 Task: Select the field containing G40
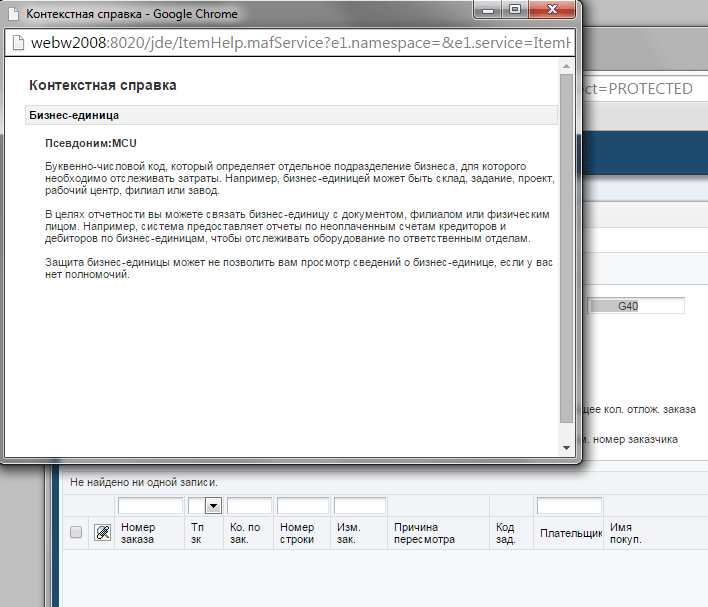tap(636, 306)
